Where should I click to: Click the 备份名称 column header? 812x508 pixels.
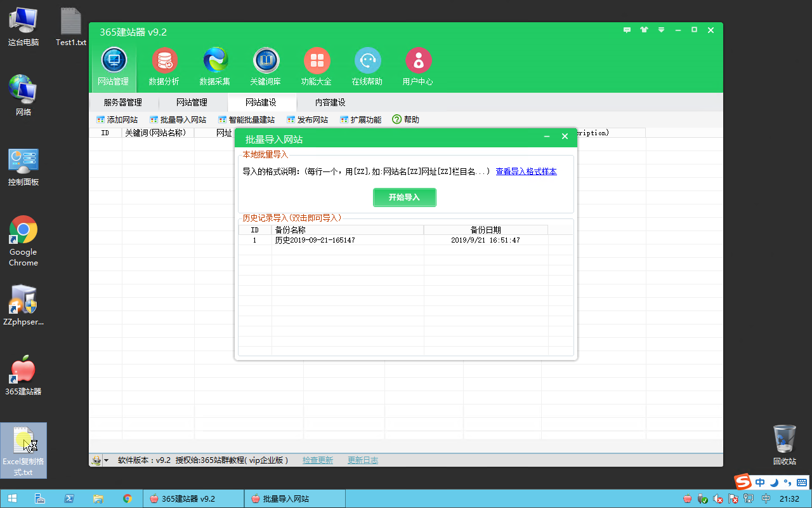pyautogui.click(x=348, y=230)
